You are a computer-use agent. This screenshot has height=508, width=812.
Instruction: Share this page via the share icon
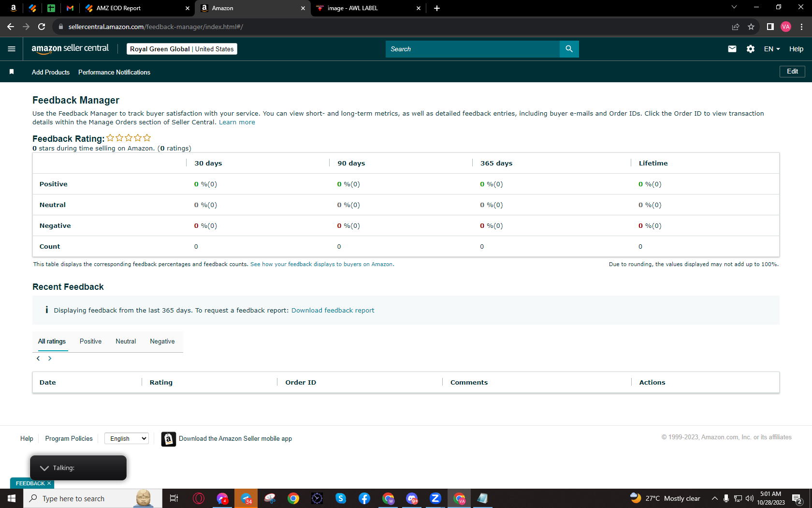(x=736, y=27)
